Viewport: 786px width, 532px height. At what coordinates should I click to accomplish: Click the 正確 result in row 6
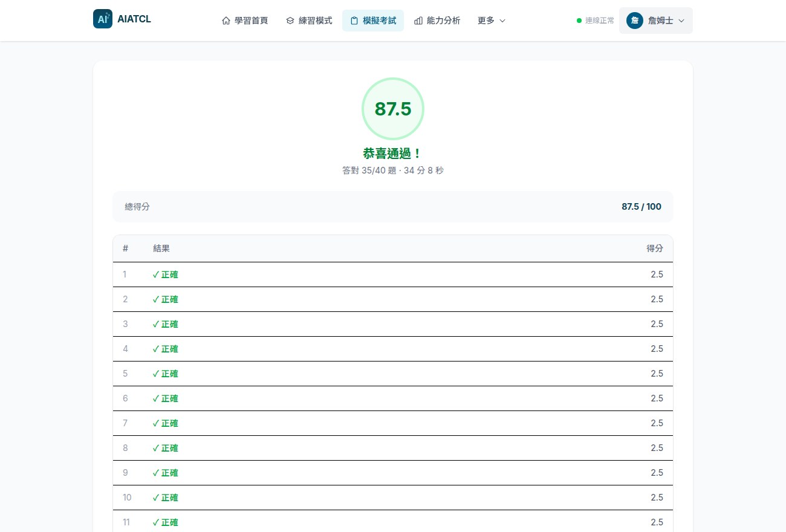point(166,398)
